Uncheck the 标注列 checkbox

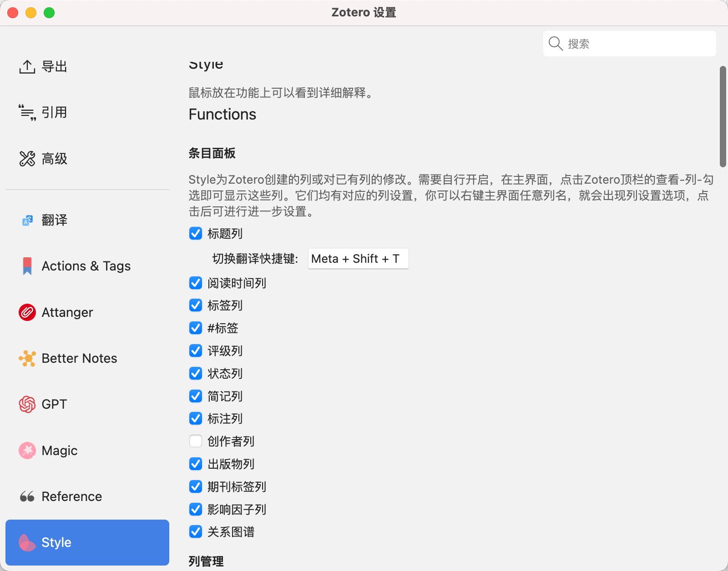(x=196, y=419)
